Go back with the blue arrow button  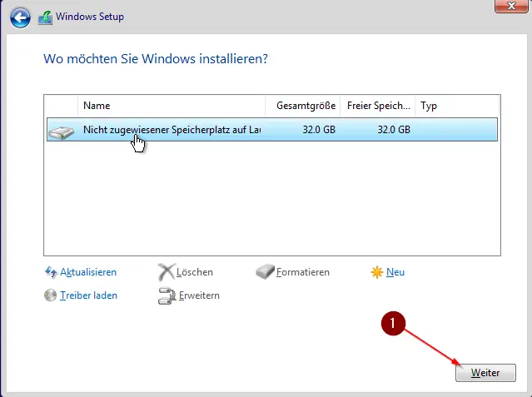[20, 17]
